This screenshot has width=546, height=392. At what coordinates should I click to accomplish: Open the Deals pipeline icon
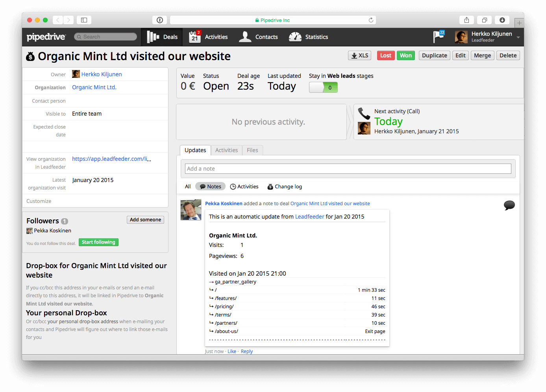click(153, 37)
